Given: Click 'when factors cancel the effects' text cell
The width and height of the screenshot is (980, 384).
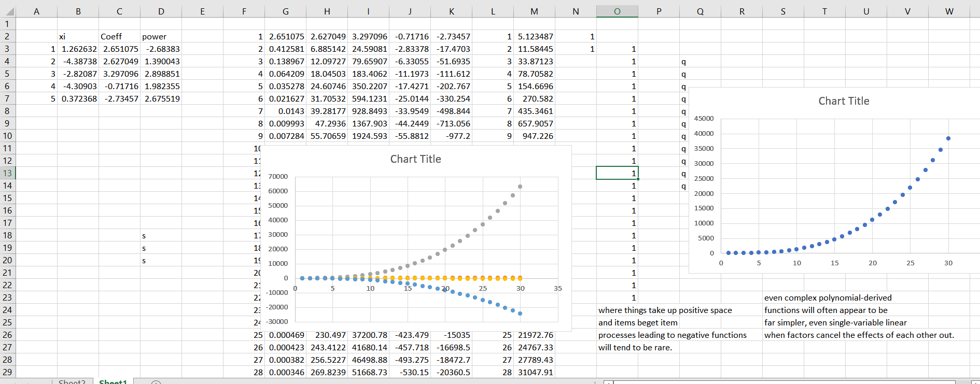Looking at the screenshot, I should 859,335.
